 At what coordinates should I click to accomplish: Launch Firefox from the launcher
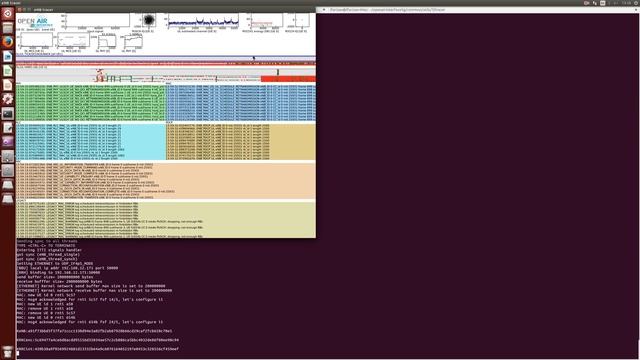point(7,42)
